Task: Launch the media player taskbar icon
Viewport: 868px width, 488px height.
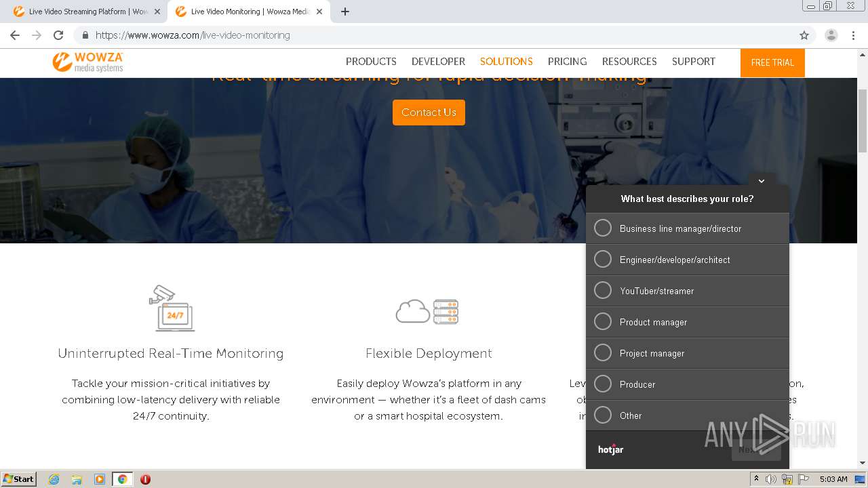Action: point(100,479)
